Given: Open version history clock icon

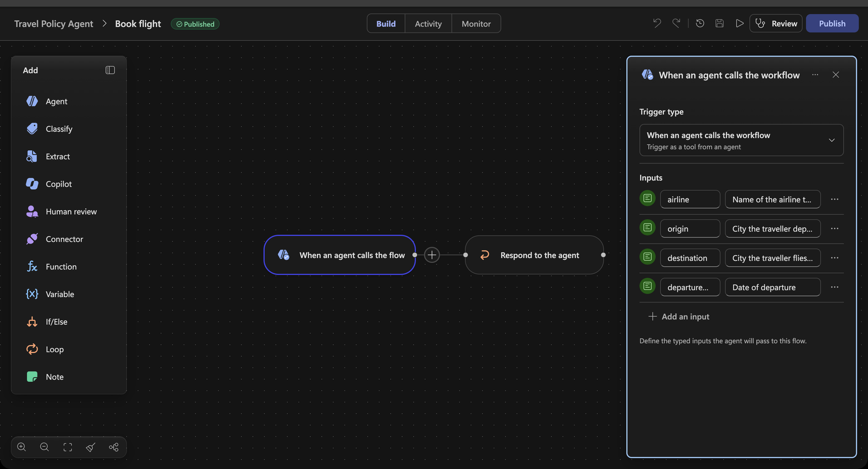Looking at the screenshot, I should click(x=700, y=23).
